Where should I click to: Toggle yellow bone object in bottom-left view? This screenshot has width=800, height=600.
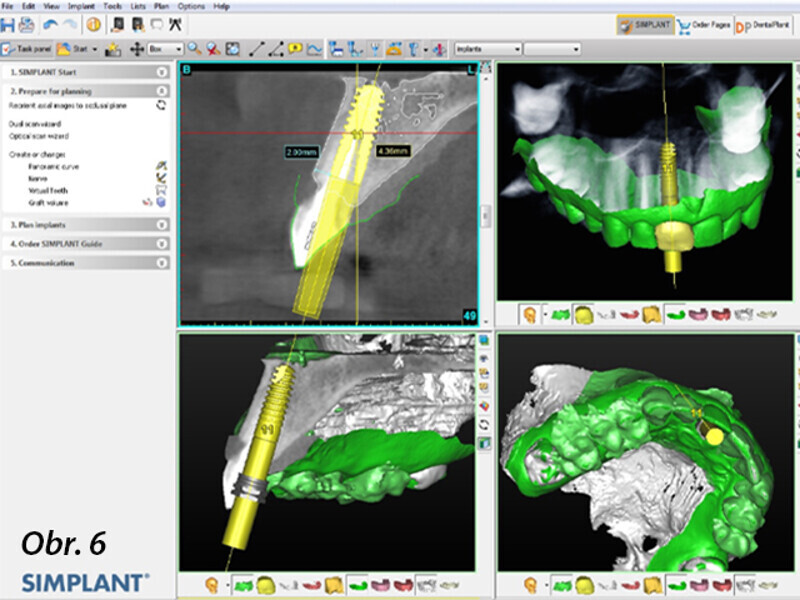click(266, 584)
